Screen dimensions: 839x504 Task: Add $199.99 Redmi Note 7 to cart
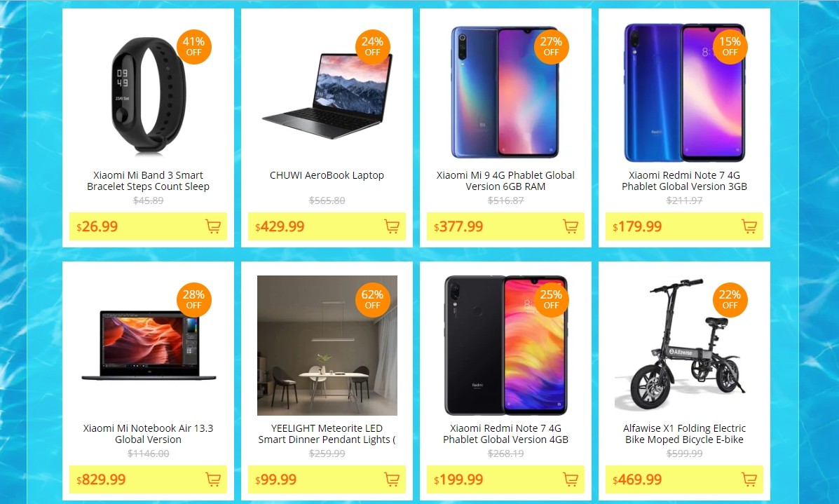pos(571,479)
